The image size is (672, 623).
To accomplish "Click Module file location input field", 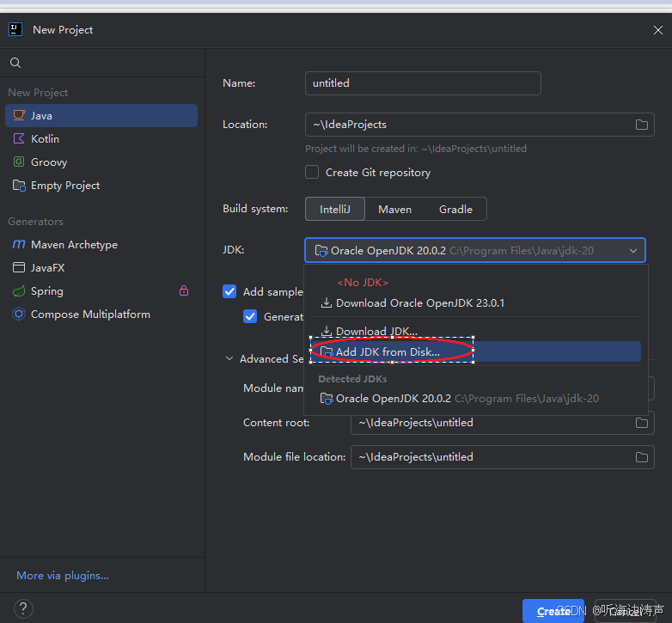I will click(503, 457).
